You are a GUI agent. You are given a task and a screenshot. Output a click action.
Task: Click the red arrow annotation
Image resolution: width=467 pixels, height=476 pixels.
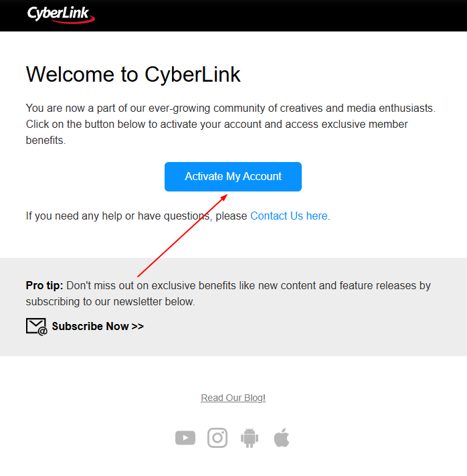pyautogui.click(x=183, y=236)
